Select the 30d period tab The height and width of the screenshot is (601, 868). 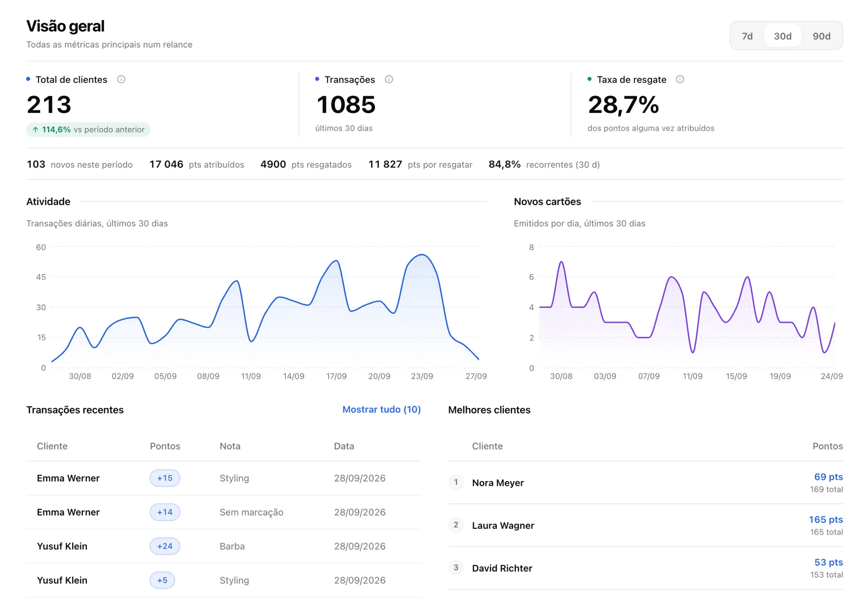[x=782, y=36]
